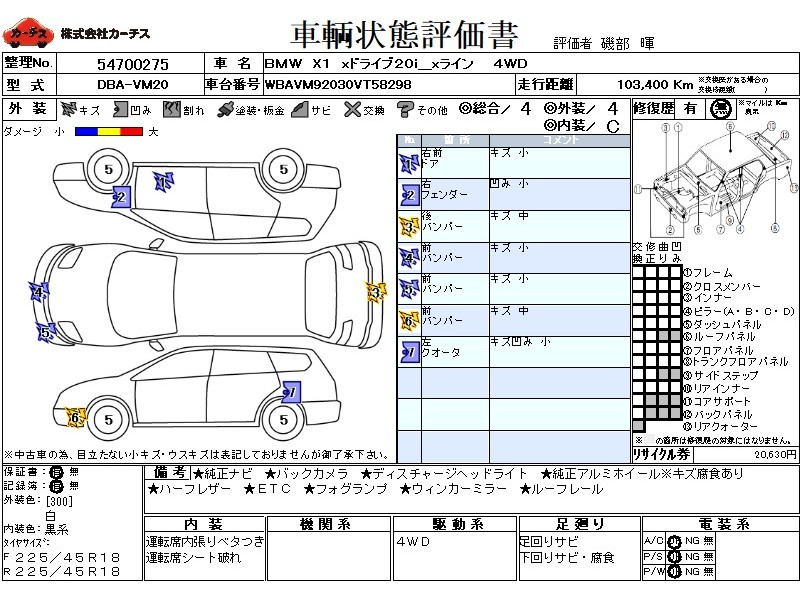Click the P/S OK circle
The image size is (800, 600).
click(674, 557)
